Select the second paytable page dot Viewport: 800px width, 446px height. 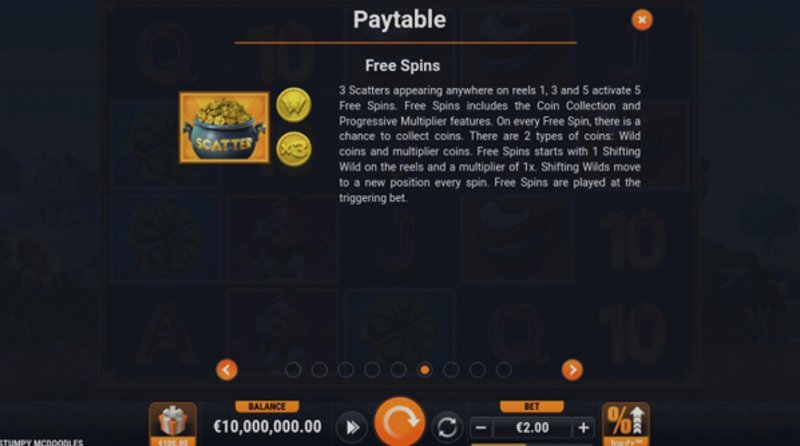[x=319, y=369]
